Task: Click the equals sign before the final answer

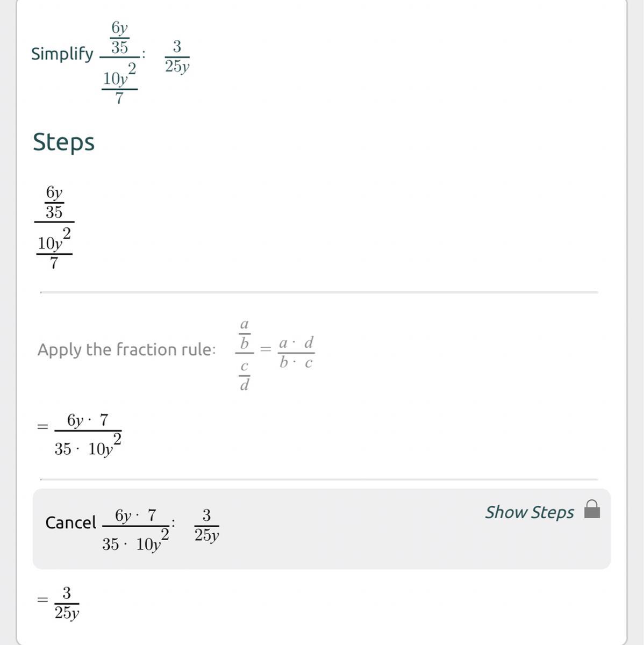Action: coord(42,599)
